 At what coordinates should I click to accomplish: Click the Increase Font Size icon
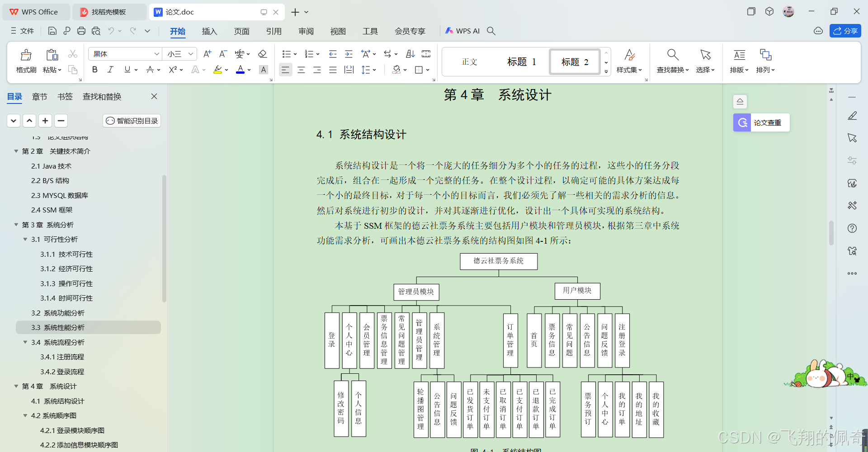207,54
